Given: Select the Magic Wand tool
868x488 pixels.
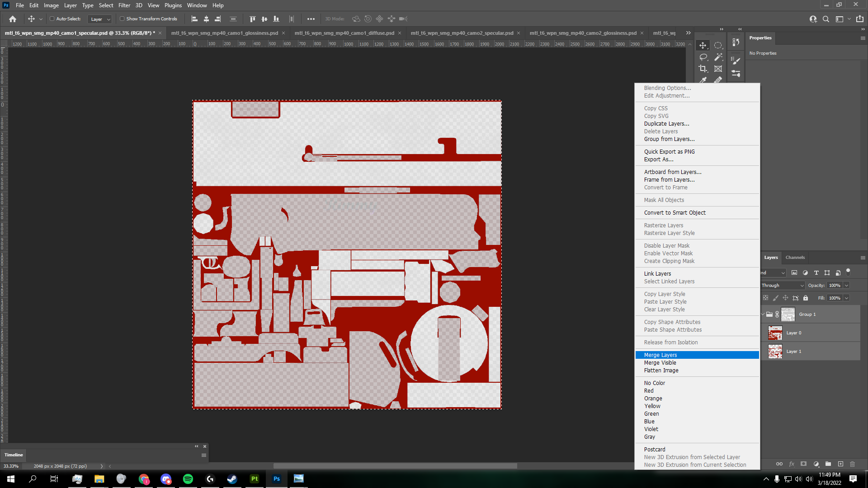Looking at the screenshot, I should (718, 57).
